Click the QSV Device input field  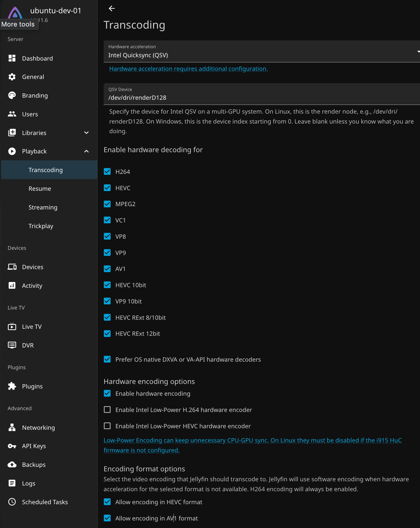coord(261,97)
